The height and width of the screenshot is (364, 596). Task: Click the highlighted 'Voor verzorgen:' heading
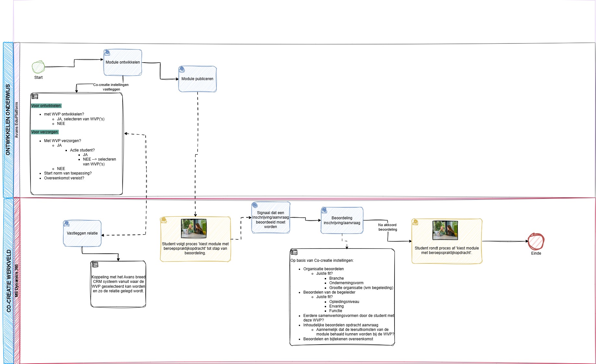point(45,132)
